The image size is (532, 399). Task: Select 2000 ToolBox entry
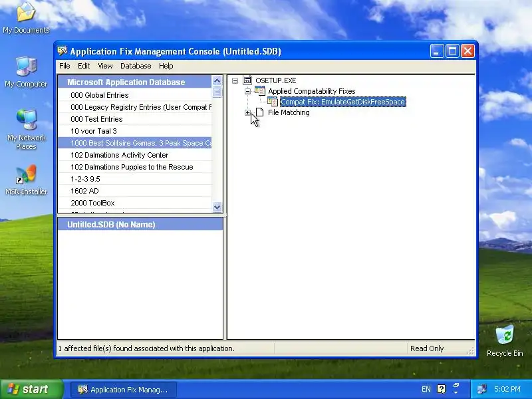[135, 203]
